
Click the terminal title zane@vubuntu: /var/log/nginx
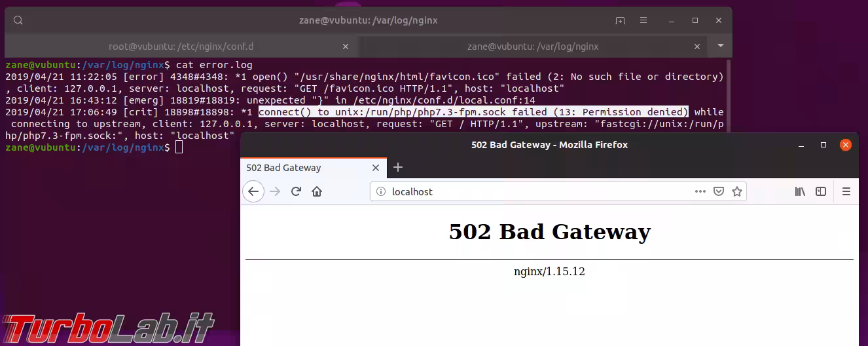368,20
